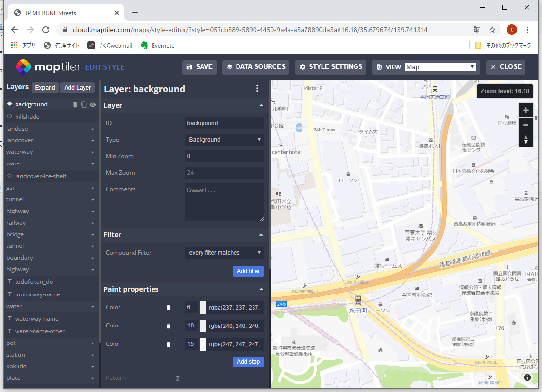Open the DATA SOURCES menu
This screenshot has width=542, height=392.
point(255,67)
